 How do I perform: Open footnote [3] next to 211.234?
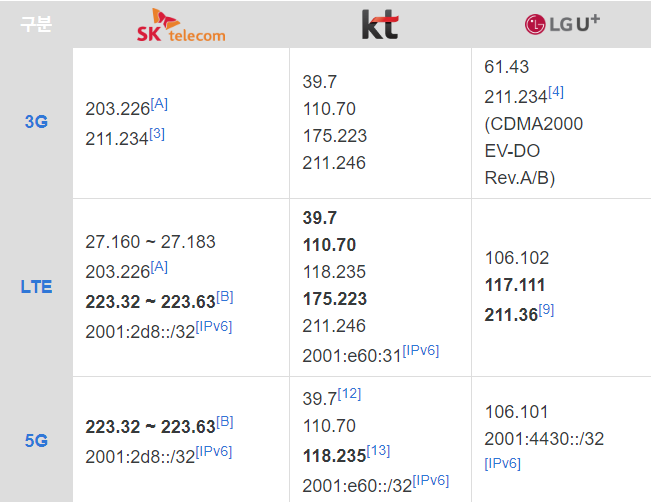pyautogui.click(x=156, y=131)
